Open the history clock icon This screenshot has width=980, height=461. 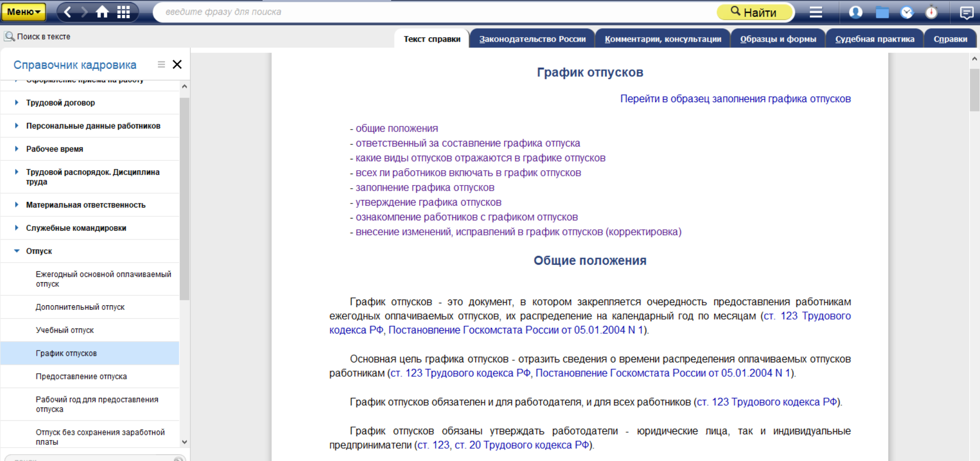[x=907, y=12]
